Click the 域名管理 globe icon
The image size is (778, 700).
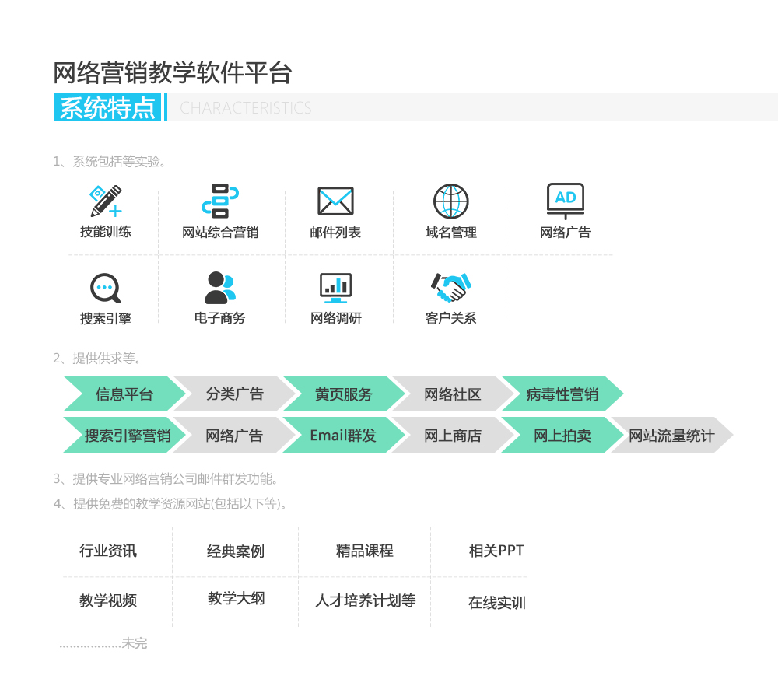pos(451,201)
